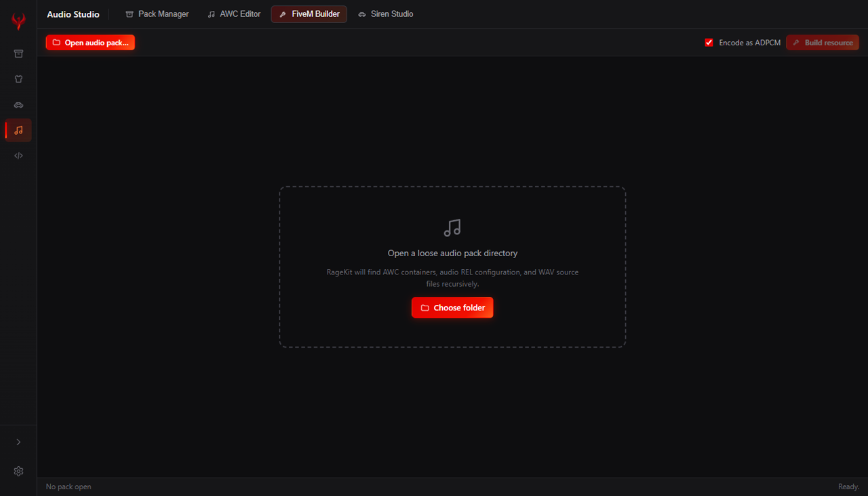
Task: Uncheck the Encode as ADPCM checkbox
Action: pyautogui.click(x=709, y=43)
